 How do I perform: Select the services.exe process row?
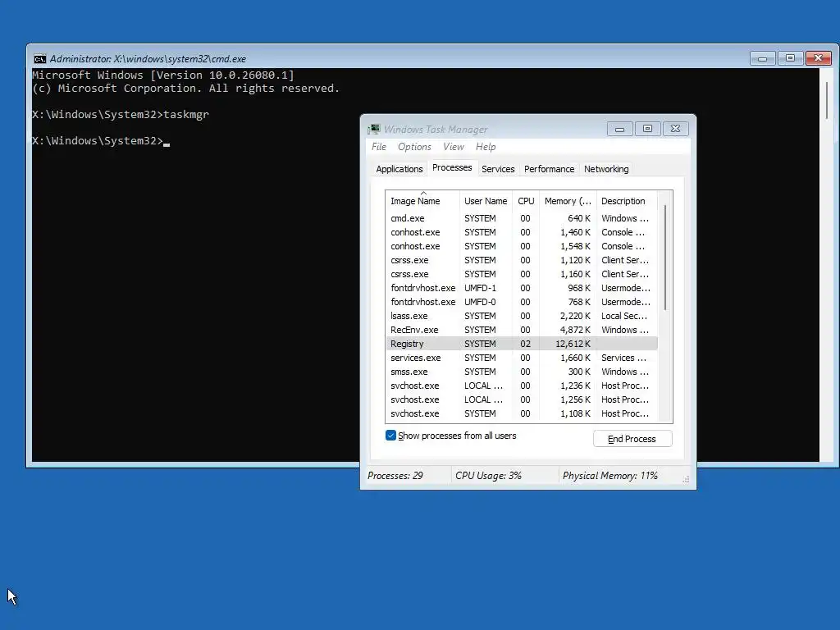tap(522, 358)
